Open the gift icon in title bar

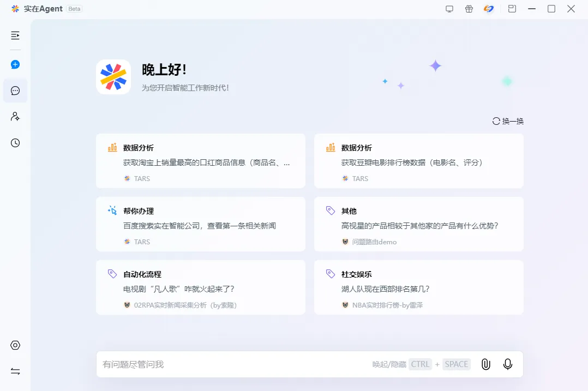pos(469,9)
